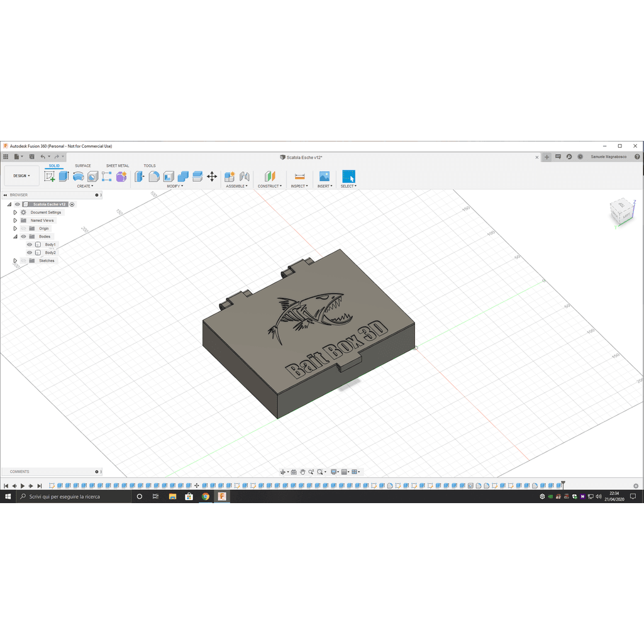Select the Combine tool

tap(183, 177)
